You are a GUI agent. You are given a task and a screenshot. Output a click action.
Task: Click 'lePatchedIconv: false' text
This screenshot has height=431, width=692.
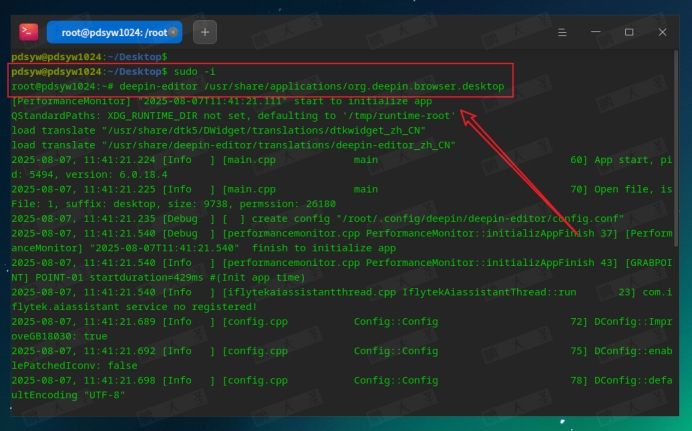(74, 365)
